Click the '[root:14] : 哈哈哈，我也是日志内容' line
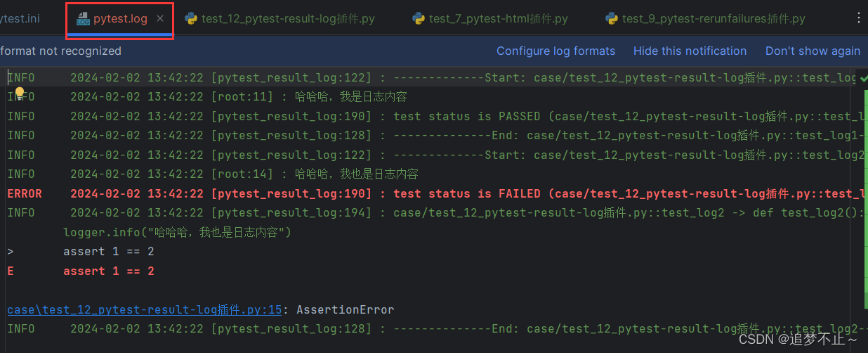Screen dimensions: 868x353 [213, 174]
